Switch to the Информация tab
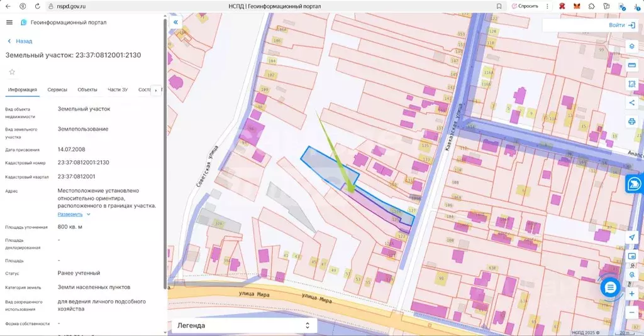The width and height of the screenshot is (644, 336). point(22,89)
